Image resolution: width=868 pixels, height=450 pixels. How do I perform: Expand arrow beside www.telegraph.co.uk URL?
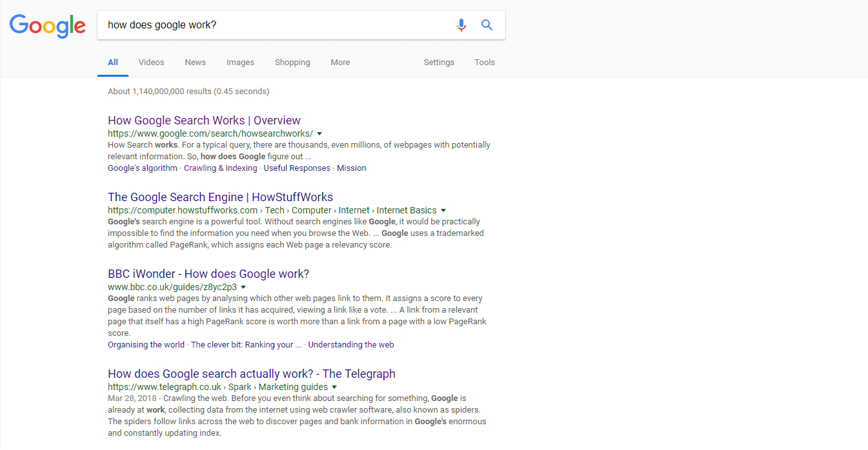click(334, 387)
